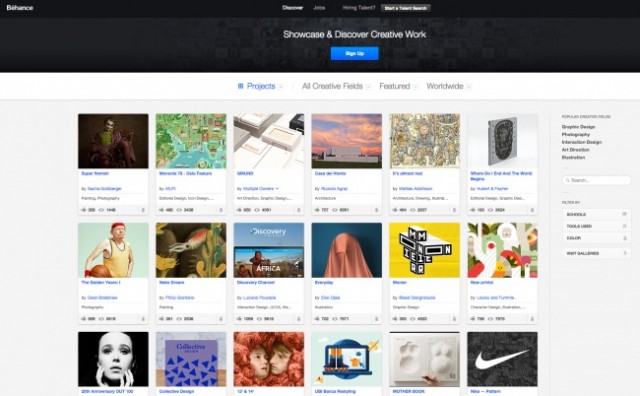Select Art Direction in popular fields
The height and width of the screenshot is (396, 640).
point(576,150)
